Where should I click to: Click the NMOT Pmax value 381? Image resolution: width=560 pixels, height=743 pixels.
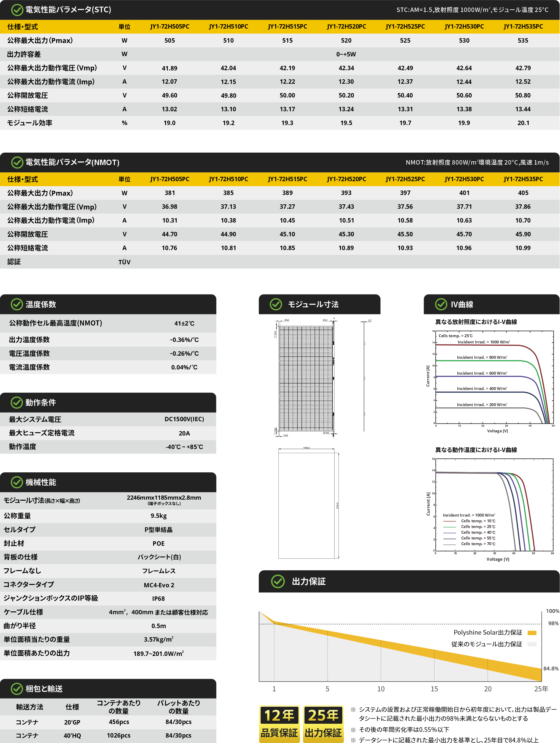[170, 193]
